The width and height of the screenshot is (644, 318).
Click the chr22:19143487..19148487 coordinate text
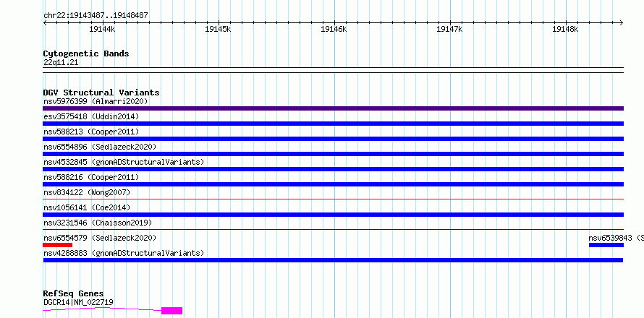(96, 16)
